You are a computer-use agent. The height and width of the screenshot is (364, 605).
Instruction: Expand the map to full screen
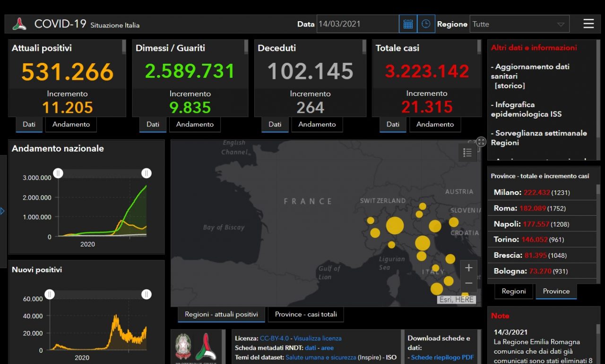pyautogui.click(x=481, y=142)
